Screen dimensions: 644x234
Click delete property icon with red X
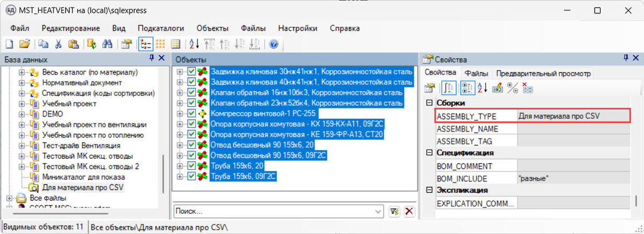tap(527, 88)
